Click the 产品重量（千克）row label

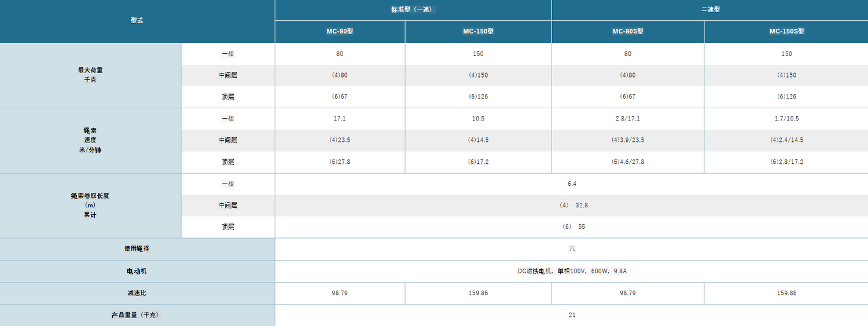point(137,315)
